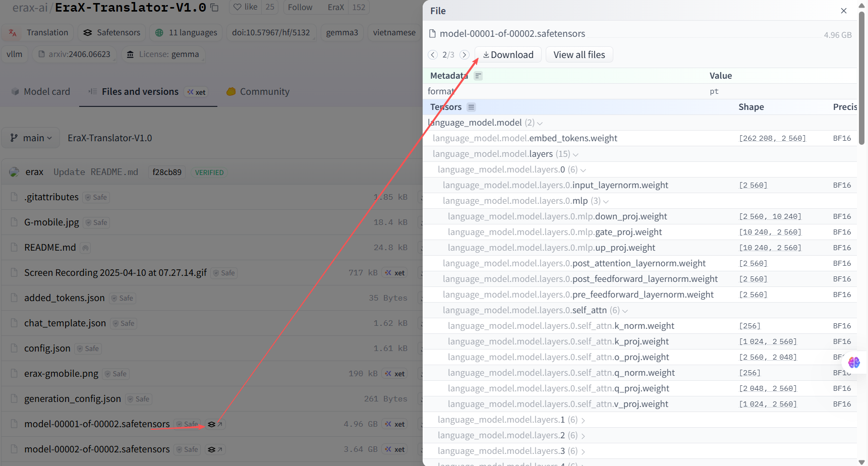Close the File panel
The width and height of the screenshot is (868, 466).
[844, 11]
